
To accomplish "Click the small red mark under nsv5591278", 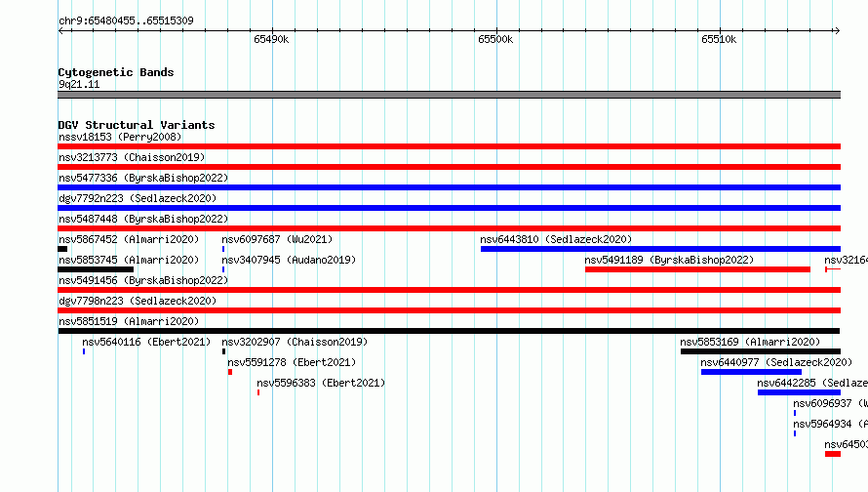I will click(x=230, y=372).
